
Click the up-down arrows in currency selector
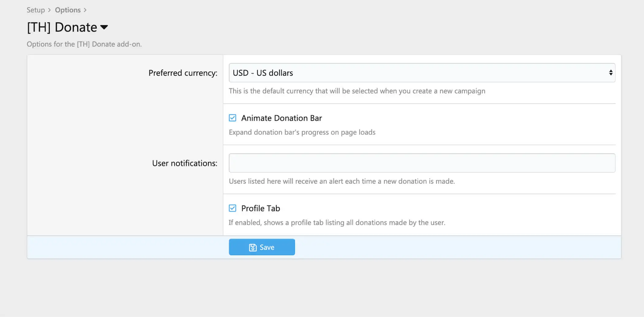click(611, 73)
